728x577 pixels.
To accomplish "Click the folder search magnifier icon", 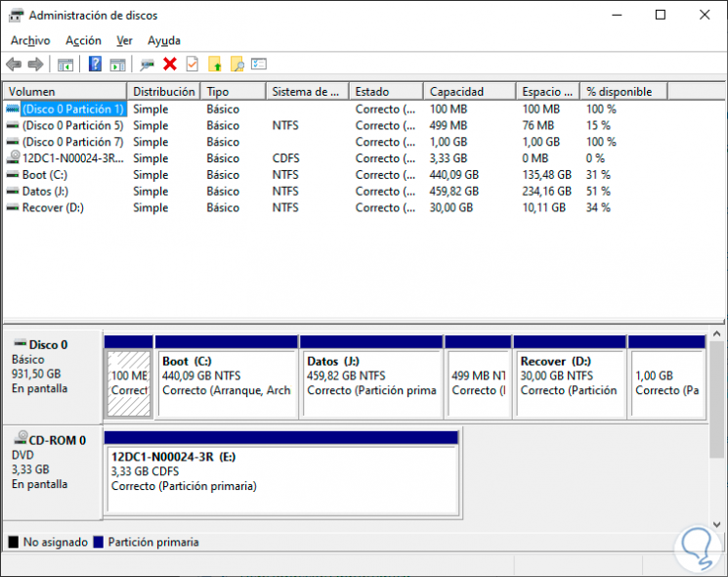I will click(x=237, y=65).
